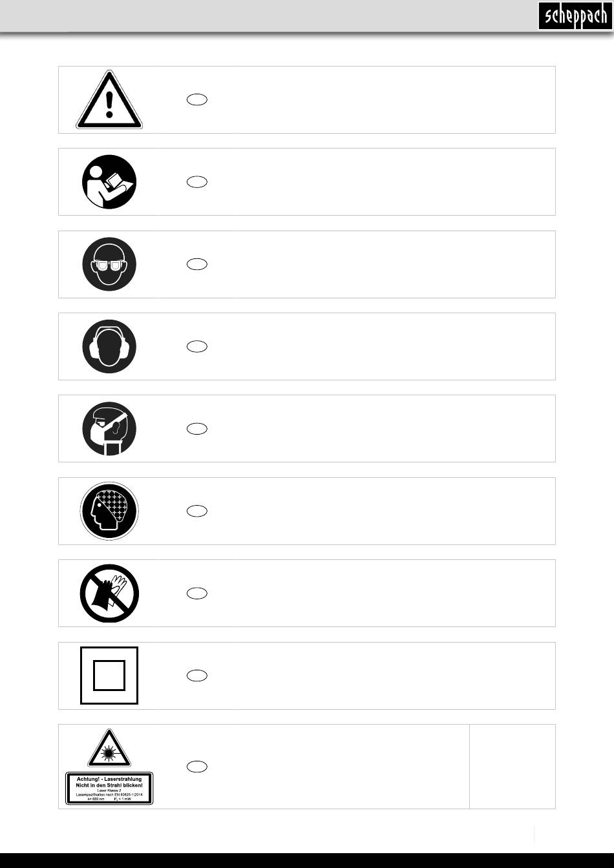Click the warning triangle exclamation symbol
The height and width of the screenshot is (868, 614).
[109, 100]
